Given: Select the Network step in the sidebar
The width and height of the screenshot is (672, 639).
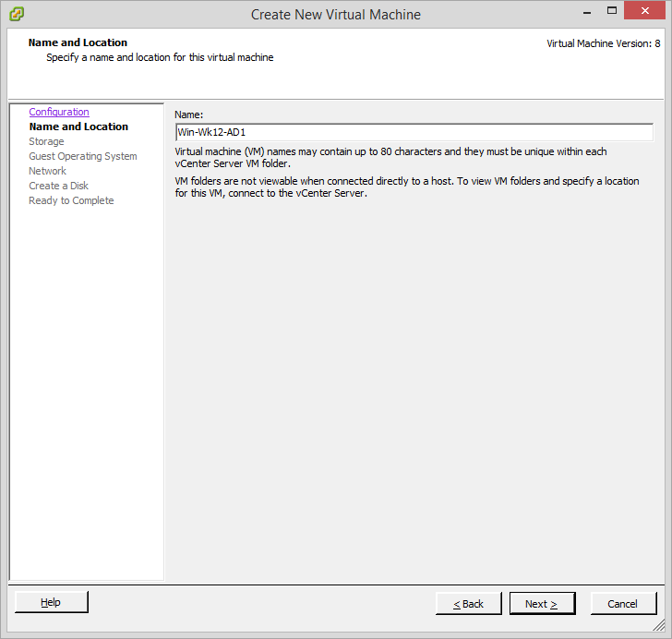Looking at the screenshot, I should (47, 171).
